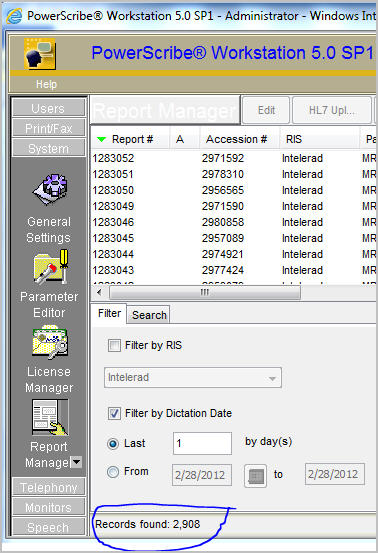
Task: Sort by RIS column header
Action: coord(320,139)
